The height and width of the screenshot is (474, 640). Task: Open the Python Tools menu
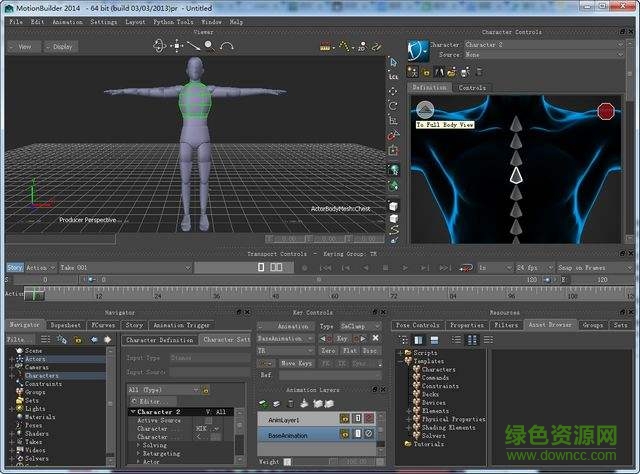(171, 21)
